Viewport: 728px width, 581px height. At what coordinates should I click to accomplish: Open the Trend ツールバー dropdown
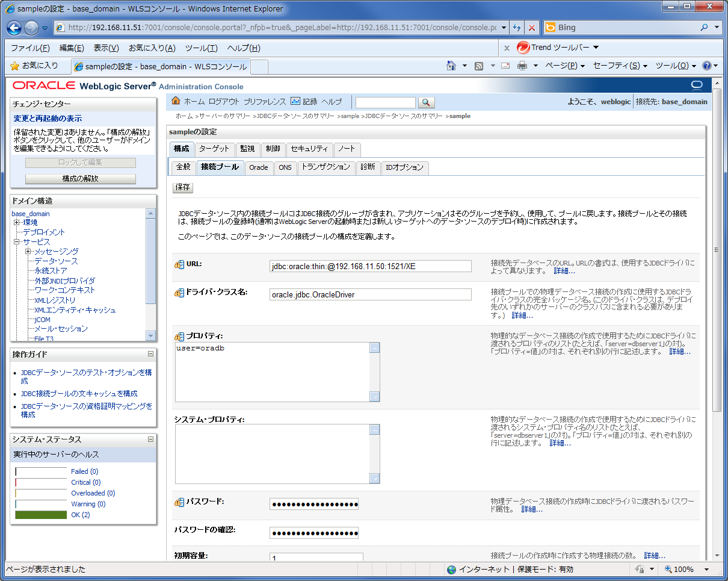point(596,48)
